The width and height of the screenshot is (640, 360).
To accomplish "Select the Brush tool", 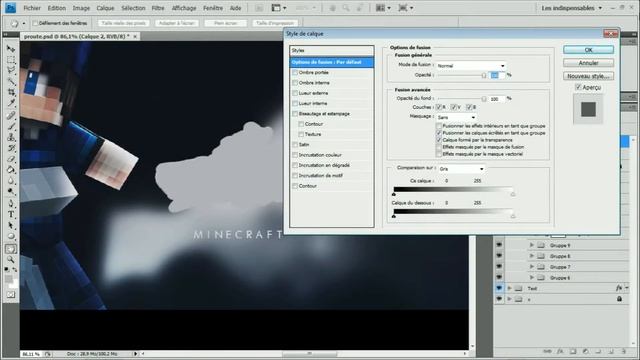I will (x=11, y=126).
